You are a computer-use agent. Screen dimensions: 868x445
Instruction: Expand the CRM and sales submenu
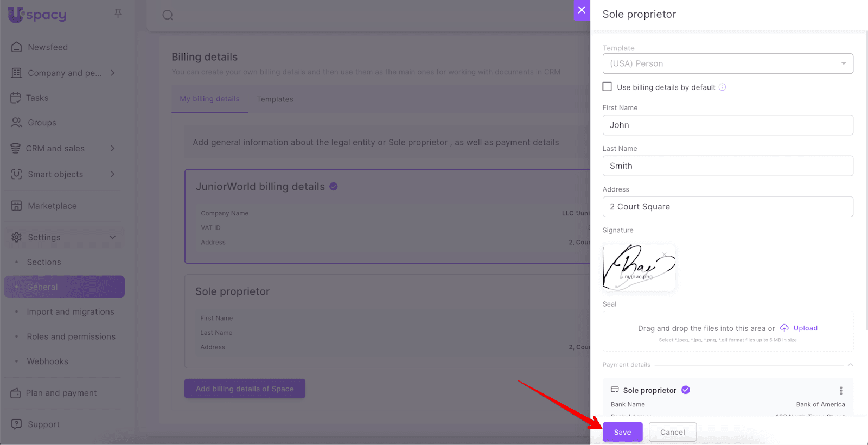pos(113,149)
